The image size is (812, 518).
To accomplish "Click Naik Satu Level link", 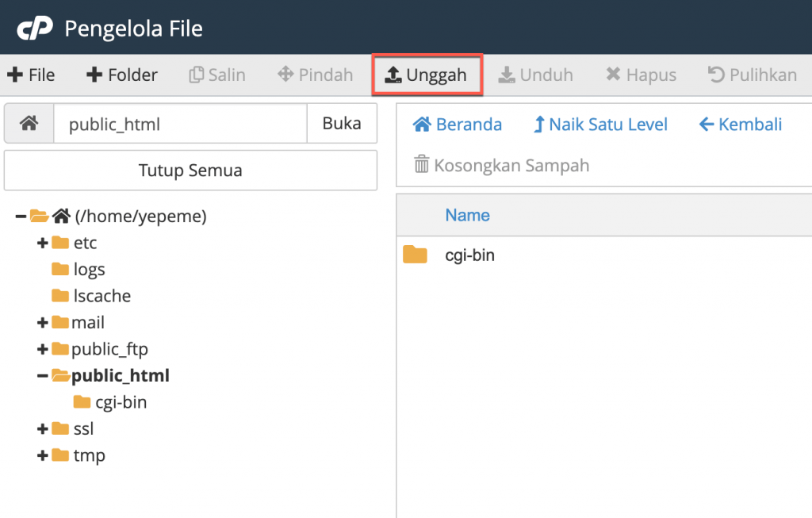I will [x=600, y=125].
